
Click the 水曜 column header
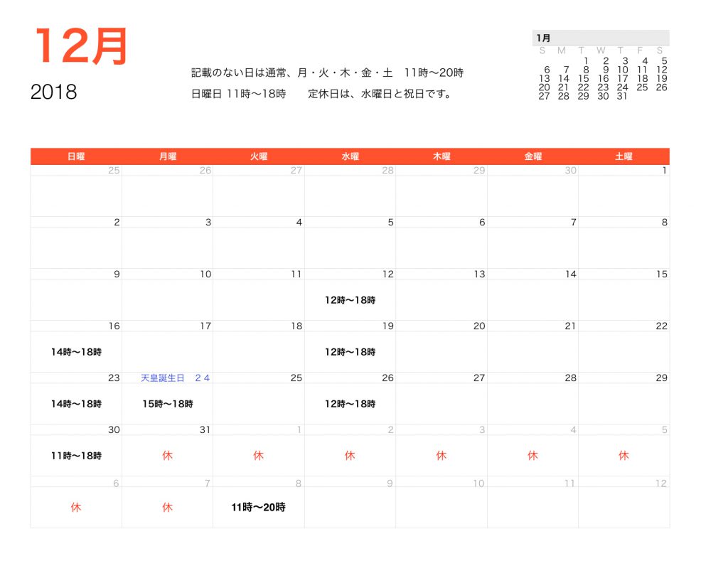click(x=350, y=156)
